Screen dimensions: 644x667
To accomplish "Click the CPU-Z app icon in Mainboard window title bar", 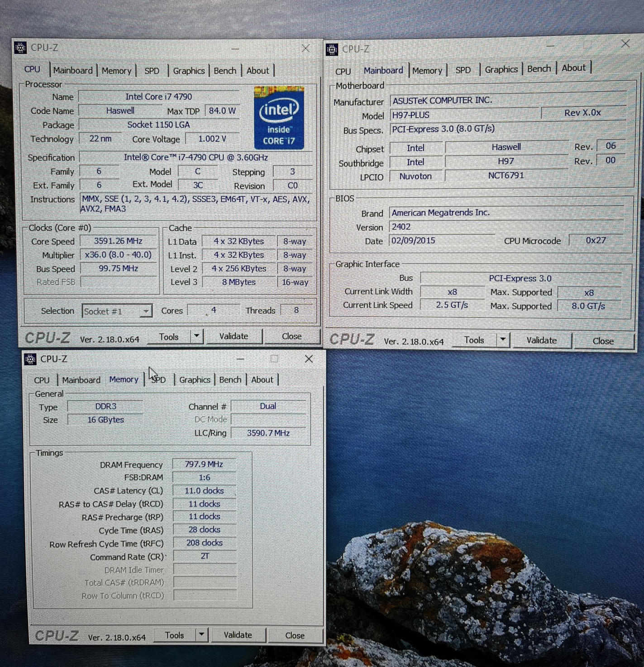I will pos(332,49).
